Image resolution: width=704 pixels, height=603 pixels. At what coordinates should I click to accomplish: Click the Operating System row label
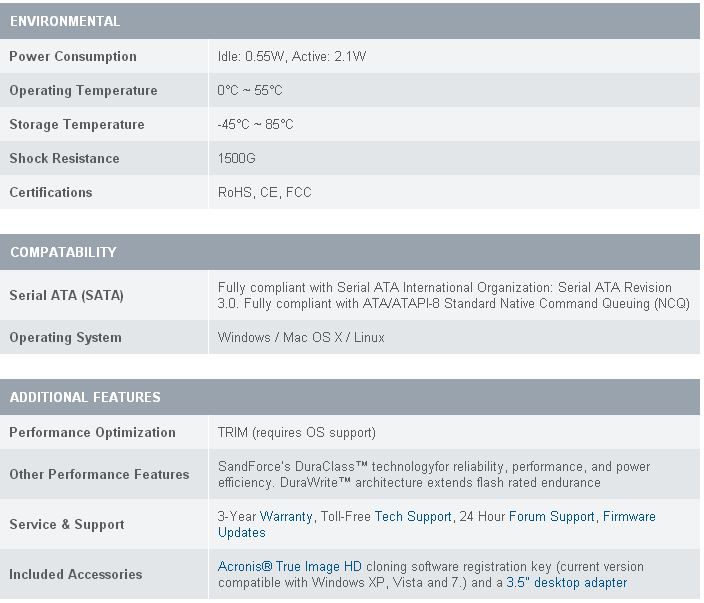65,338
